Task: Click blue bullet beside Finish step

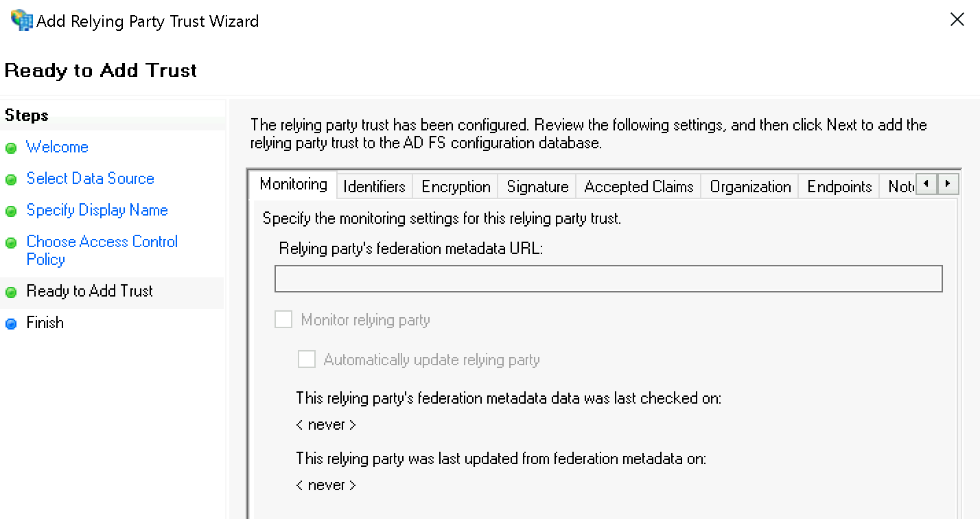Action: tap(11, 324)
